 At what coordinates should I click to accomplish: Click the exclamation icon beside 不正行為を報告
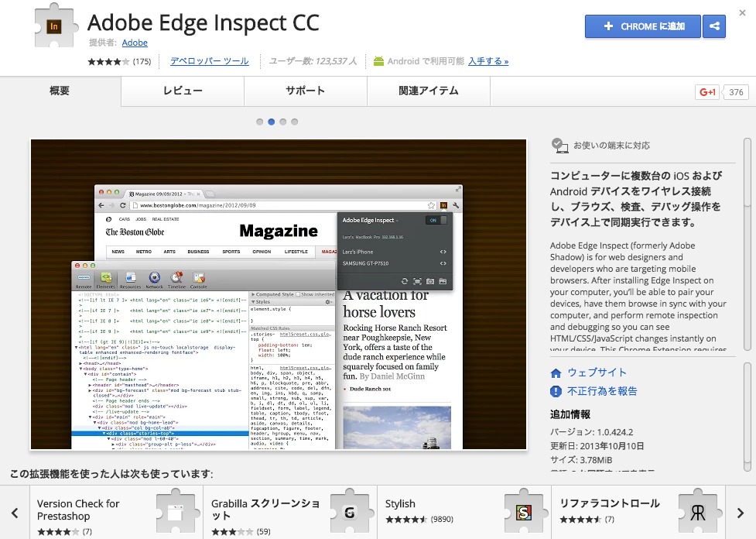(556, 391)
